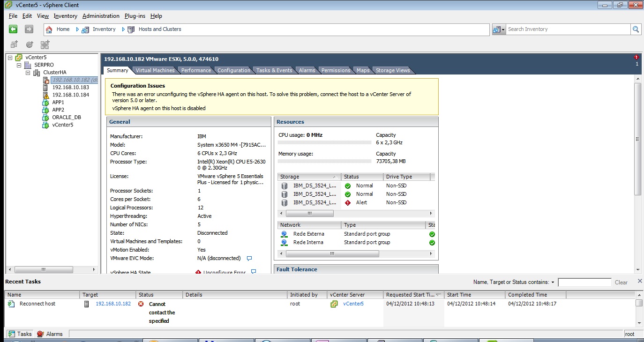Image resolution: width=644 pixels, height=342 pixels.
Task: Open the Alarms tab
Action: click(307, 70)
